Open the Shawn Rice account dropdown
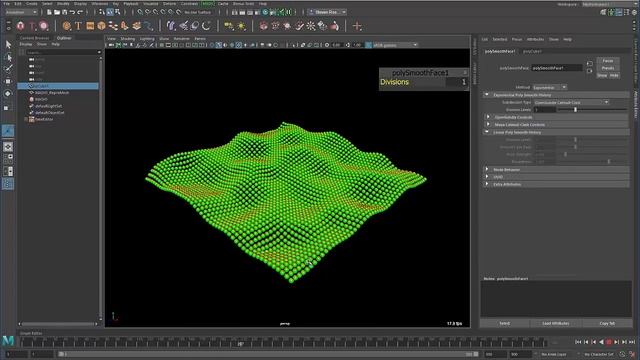 click(x=327, y=12)
